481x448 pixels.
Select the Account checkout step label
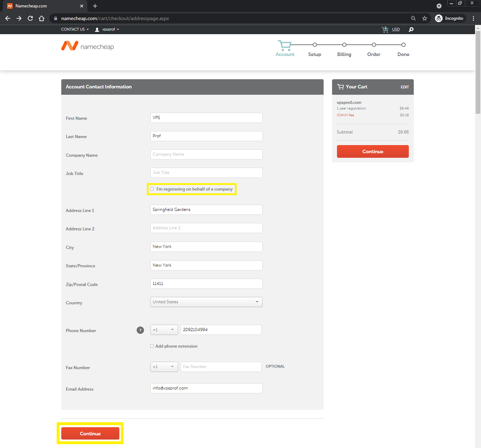[285, 54]
